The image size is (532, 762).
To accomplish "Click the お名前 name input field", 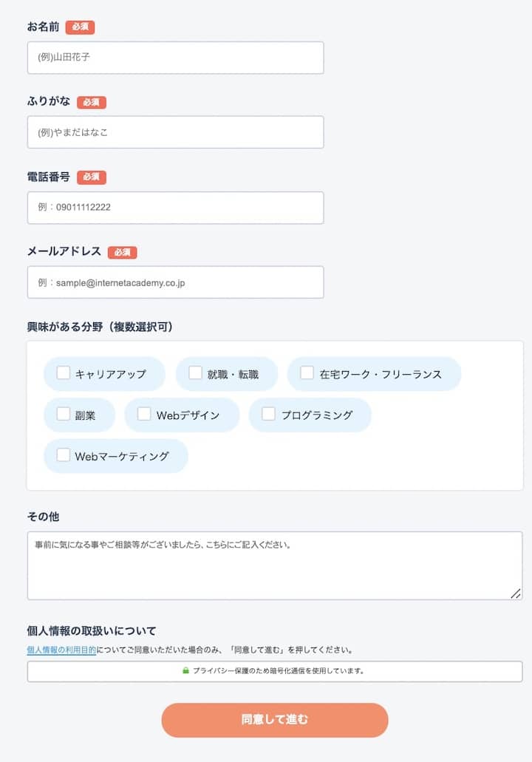I will pos(175,57).
